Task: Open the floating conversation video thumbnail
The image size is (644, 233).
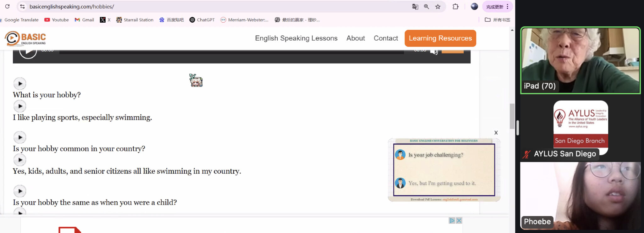Action: point(444,170)
